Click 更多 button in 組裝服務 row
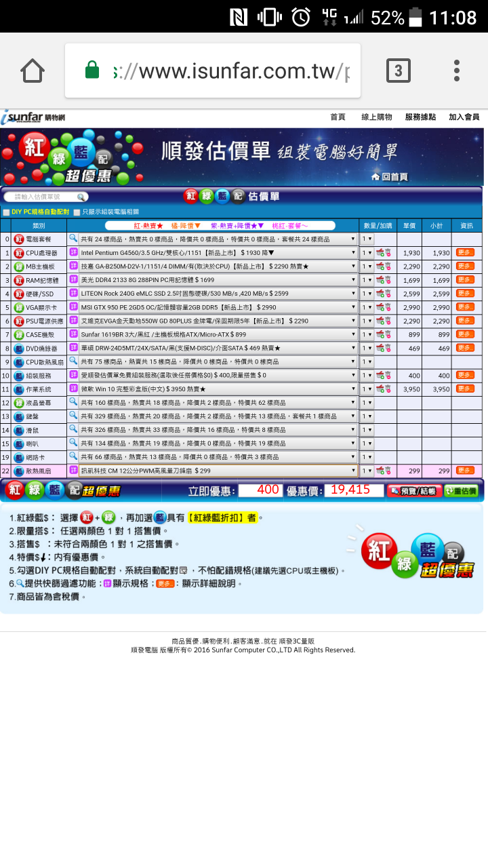 coord(465,375)
